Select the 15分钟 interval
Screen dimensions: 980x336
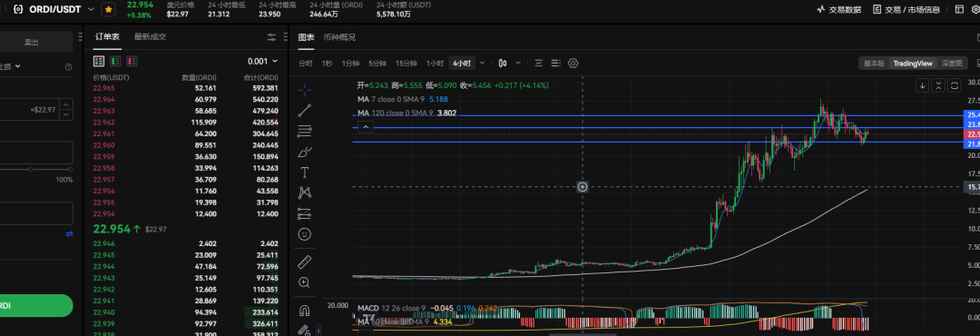pyautogui.click(x=407, y=64)
